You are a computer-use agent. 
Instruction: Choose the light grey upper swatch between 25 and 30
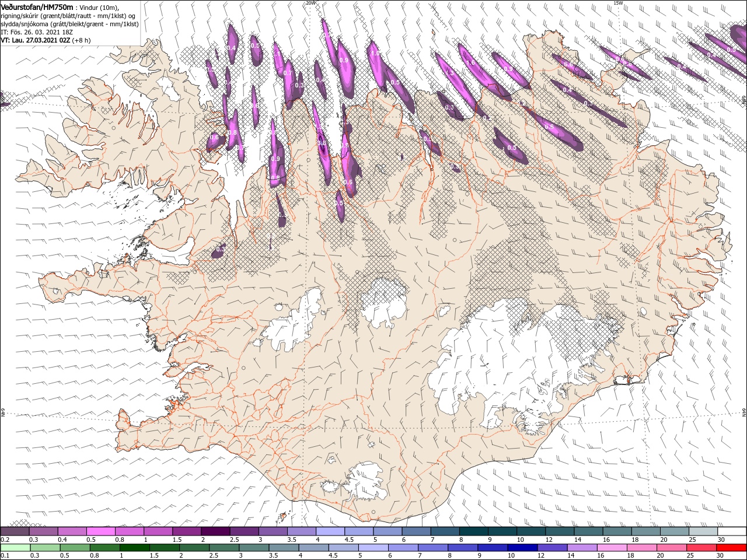(703, 531)
